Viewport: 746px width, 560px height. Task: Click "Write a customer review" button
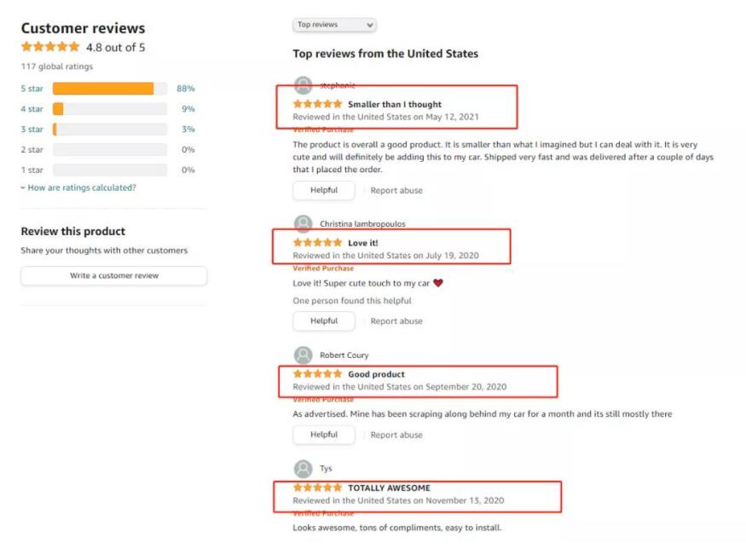114,276
